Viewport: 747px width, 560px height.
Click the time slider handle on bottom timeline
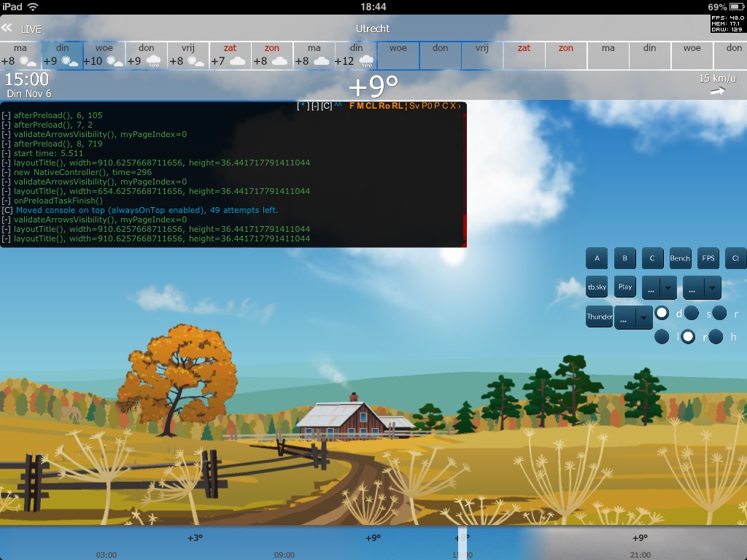[462, 543]
